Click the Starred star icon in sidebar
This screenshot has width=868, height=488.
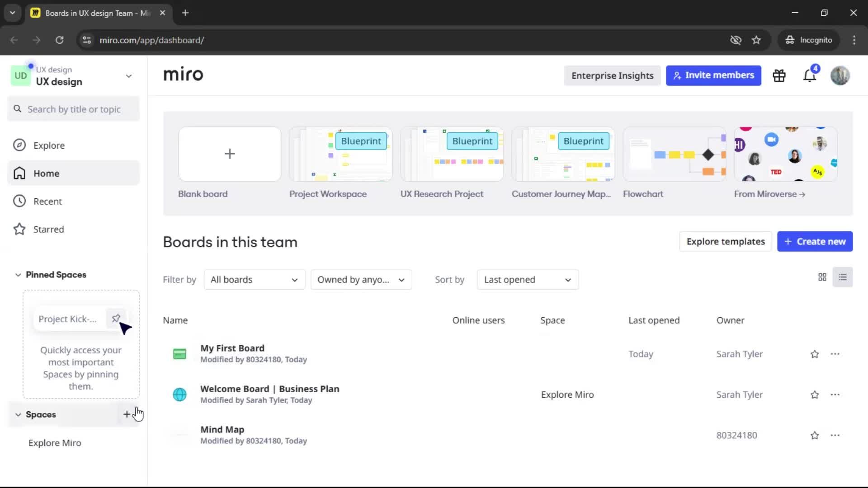click(x=19, y=229)
